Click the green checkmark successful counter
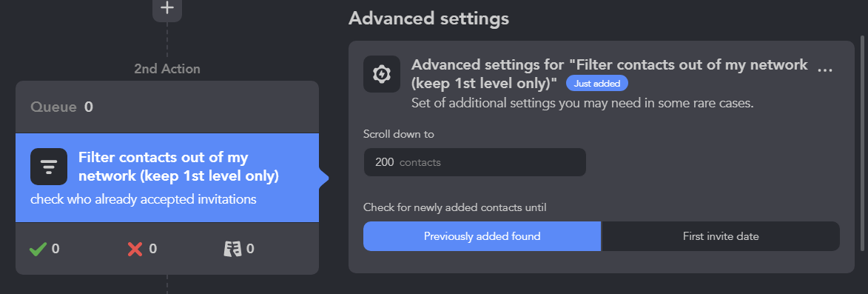868x294 pixels. coord(44,249)
